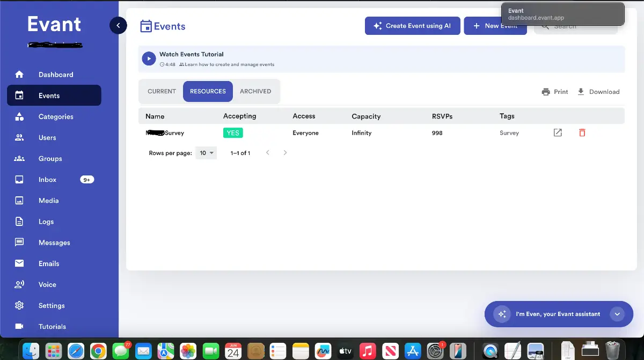
Task: Open the Dashboard home icon in sidebar
Action: (x=19, y=75)
